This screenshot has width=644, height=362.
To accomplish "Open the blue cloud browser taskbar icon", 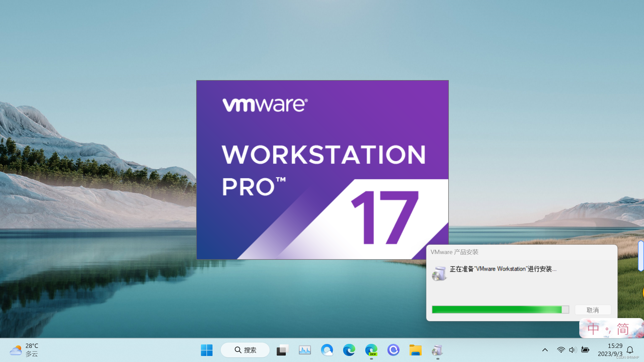I will [327, 350].
